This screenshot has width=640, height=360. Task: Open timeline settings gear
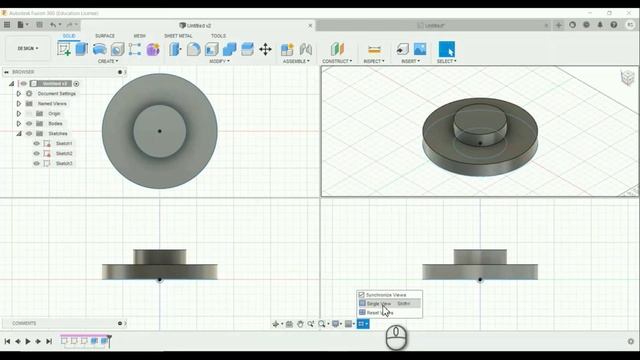[x=631, y=341]
